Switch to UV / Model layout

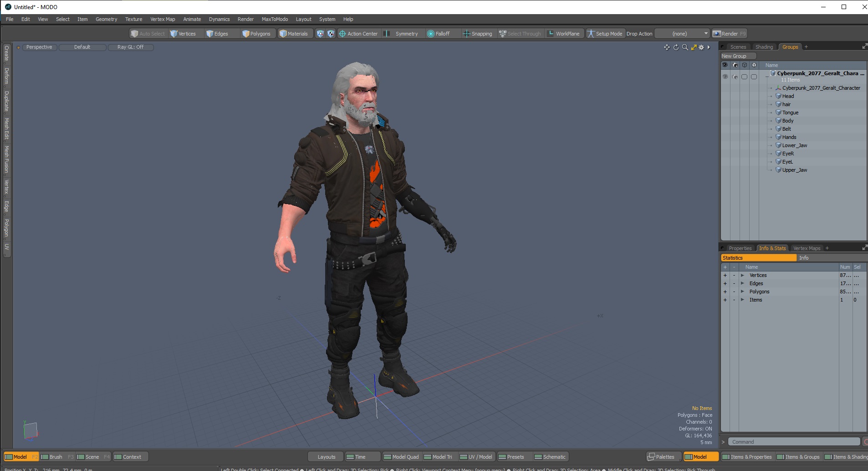pyautogui.click(x=476, y=457)
